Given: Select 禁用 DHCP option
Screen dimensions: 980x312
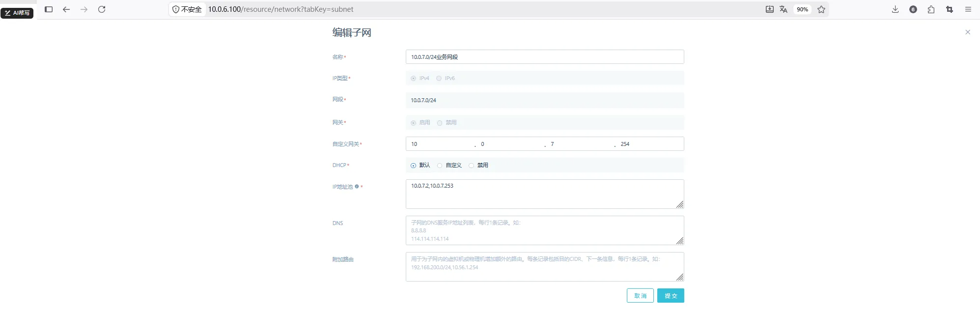Looking at the screenshot, I should pos(471,166).
